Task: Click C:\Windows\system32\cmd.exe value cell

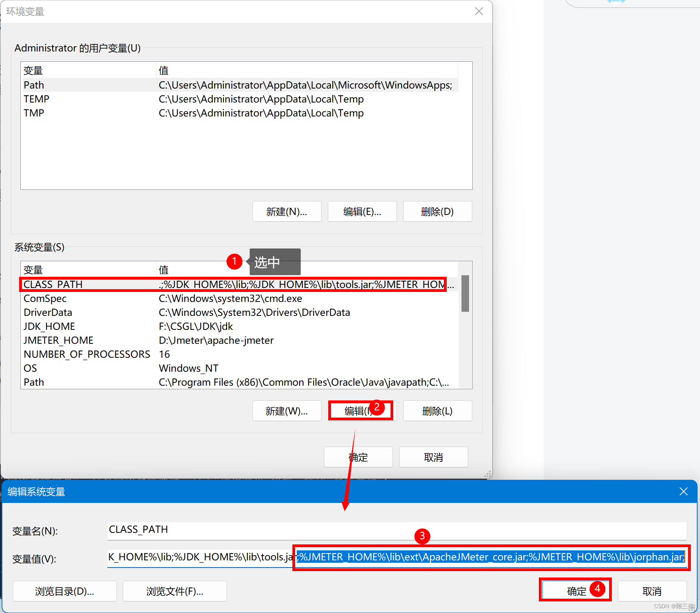Action: tap(231, 298)
